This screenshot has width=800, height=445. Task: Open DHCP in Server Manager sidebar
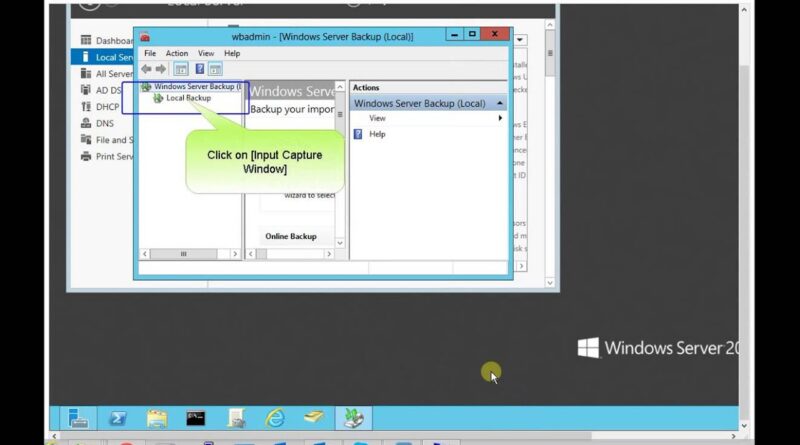click(x=100, y=107)
